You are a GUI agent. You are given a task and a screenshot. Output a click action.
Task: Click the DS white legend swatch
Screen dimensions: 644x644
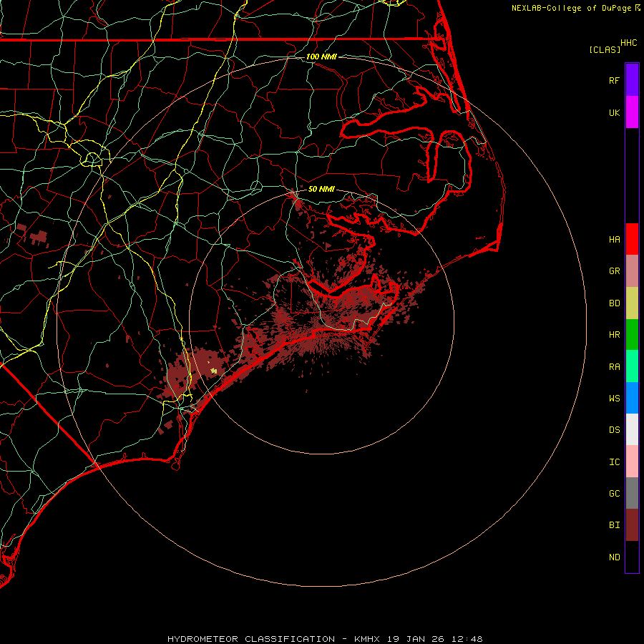(x=632, y=429)
